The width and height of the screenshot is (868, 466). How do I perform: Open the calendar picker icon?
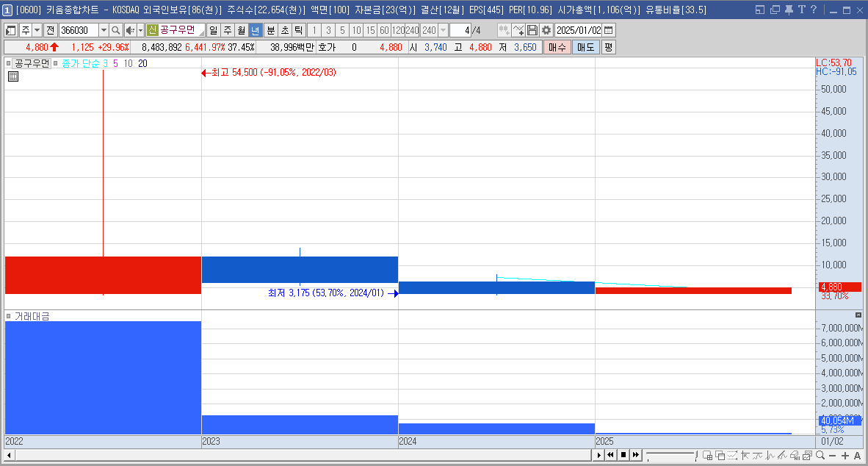608,30
